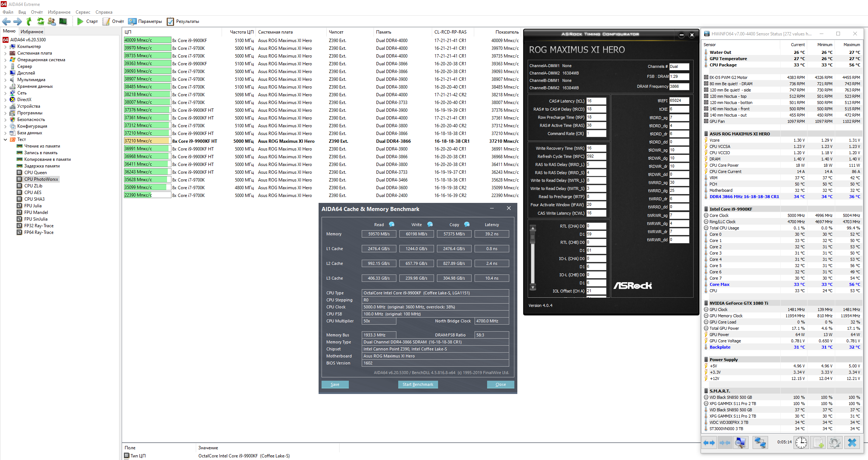
Task: Collapse the Тест tree node
Action: (5, 139)
